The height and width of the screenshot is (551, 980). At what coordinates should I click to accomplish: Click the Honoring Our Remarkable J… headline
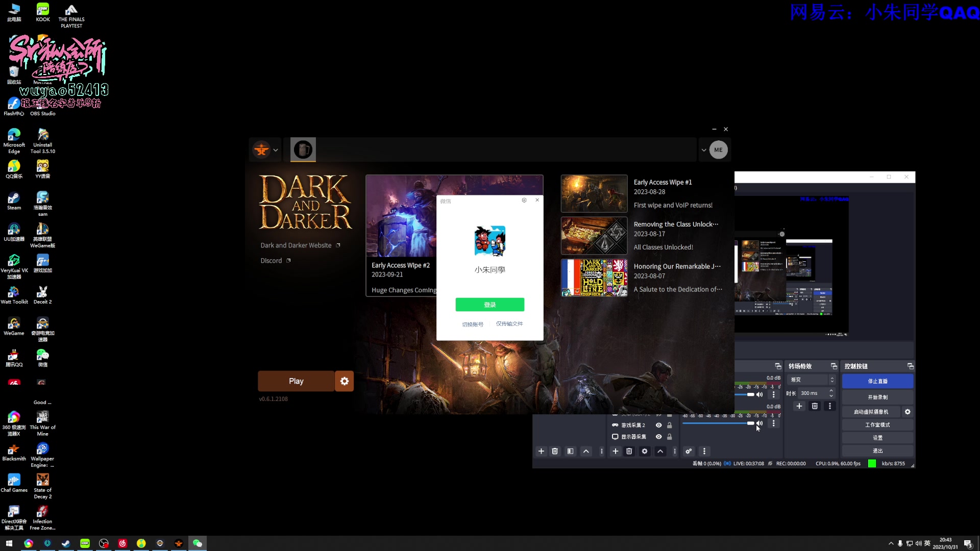pyautogui.click(x=677, y=266)
